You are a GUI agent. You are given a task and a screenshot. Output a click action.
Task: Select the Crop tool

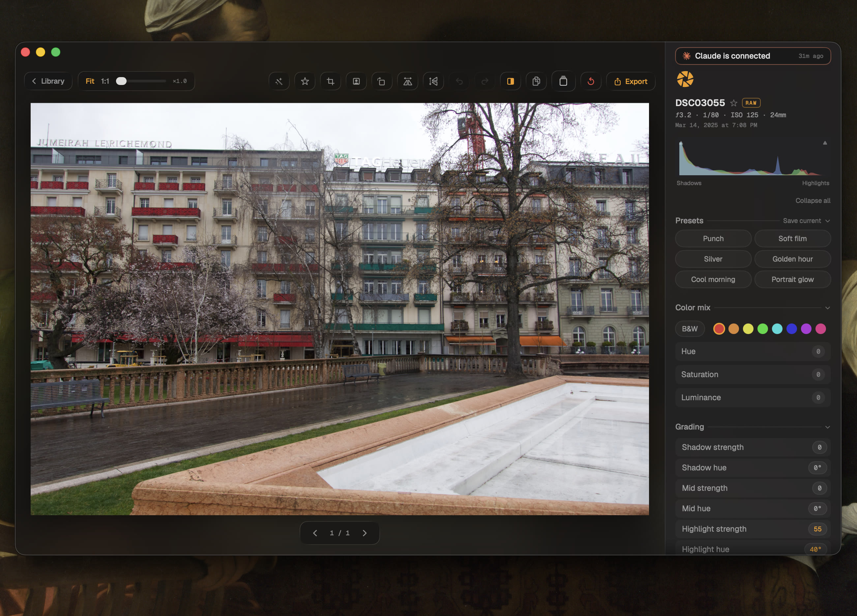coord(330,81)
